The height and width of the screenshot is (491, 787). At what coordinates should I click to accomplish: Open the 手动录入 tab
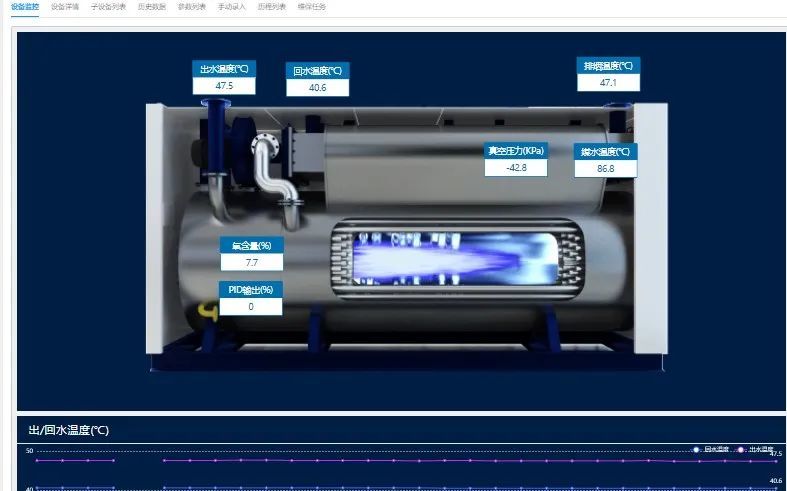click(x=231, y=6)
